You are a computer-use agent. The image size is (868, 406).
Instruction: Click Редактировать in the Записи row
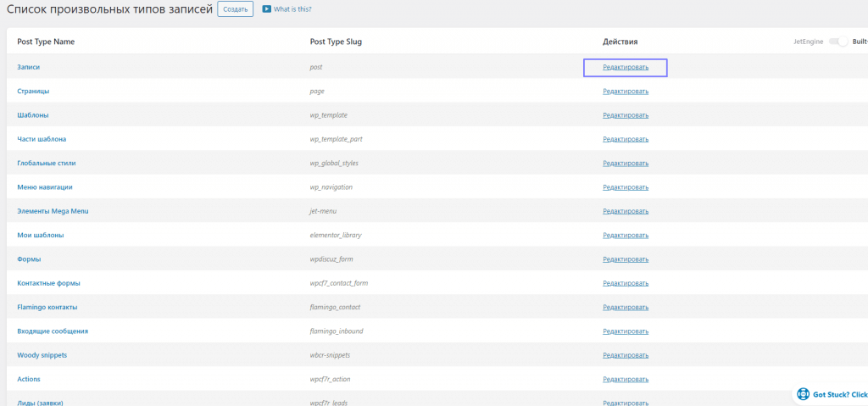(626, 68)
